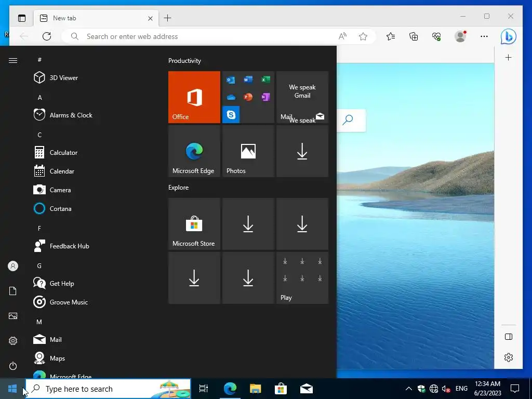Image resolution: width=532 pixels, height=399 pixels.
Task: Click the Windows Start button
Action: 12,389
